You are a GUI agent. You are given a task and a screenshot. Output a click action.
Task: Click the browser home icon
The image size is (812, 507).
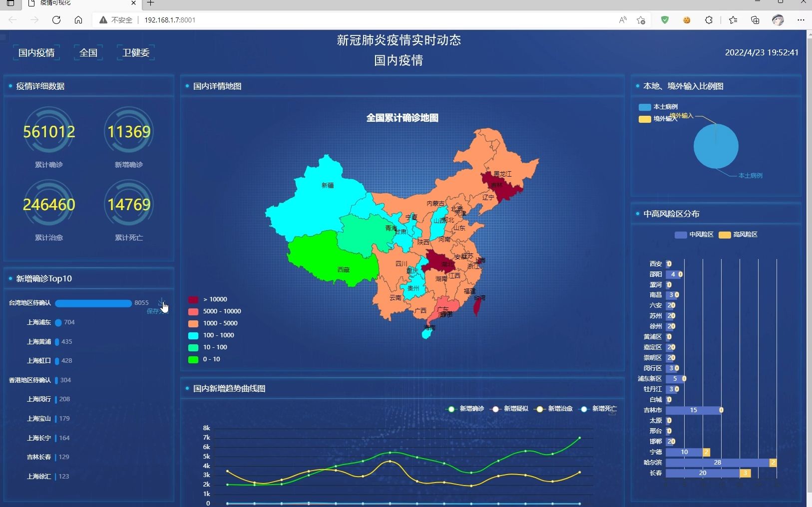[79, 20]
